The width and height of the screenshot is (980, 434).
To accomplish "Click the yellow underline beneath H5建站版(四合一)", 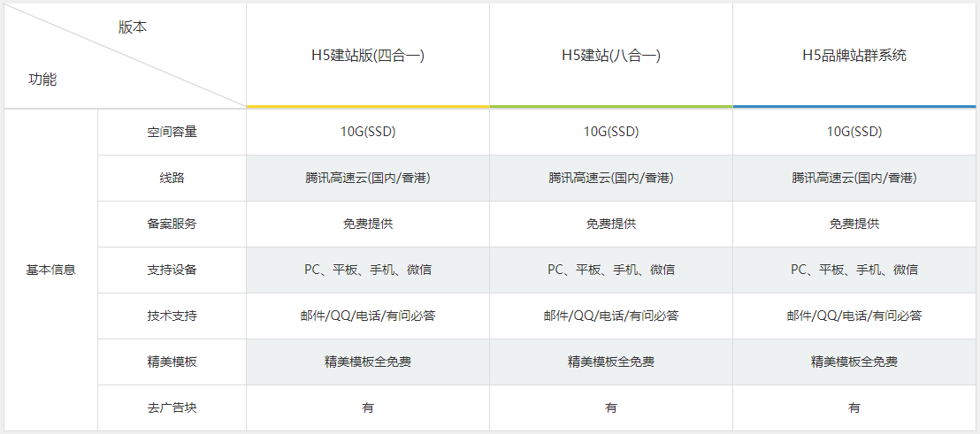I will [368, 106].
